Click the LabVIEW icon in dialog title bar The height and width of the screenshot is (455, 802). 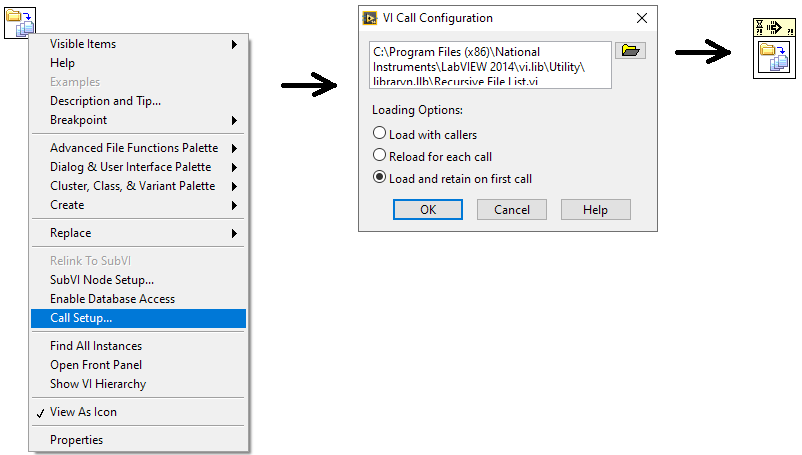(370, 18)
